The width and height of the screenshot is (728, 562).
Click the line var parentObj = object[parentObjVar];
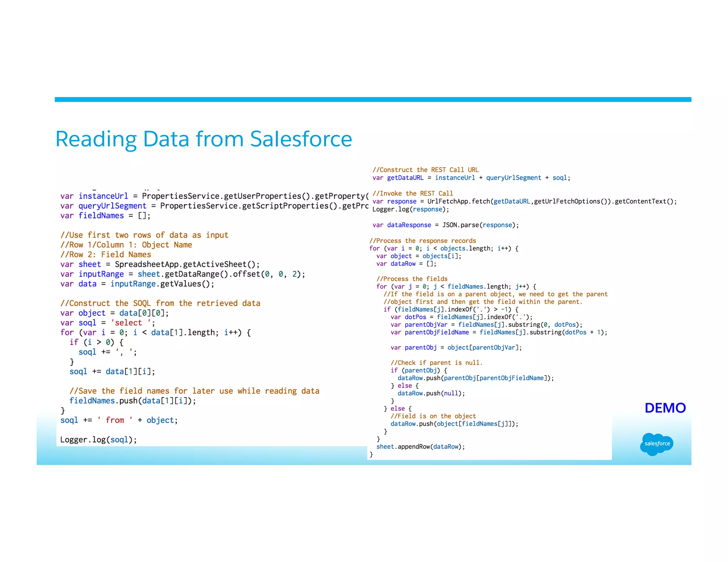(456, 347)
